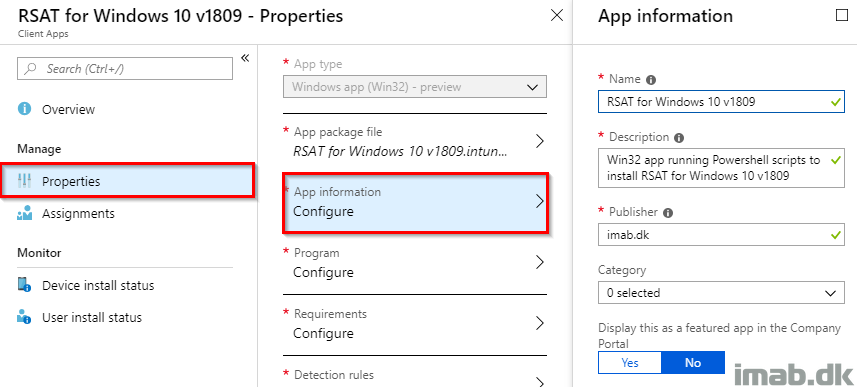Viewport: 857px width, 387px height.
Task: Click the User install status icon
Action: pos(24,317)
